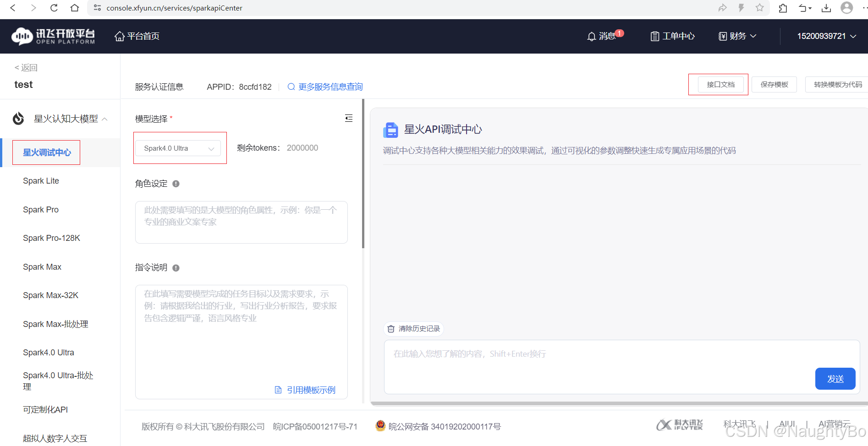Click into the 角色设定 text area
Viewport: 868px width, 446px height.
tap(241, 222)
